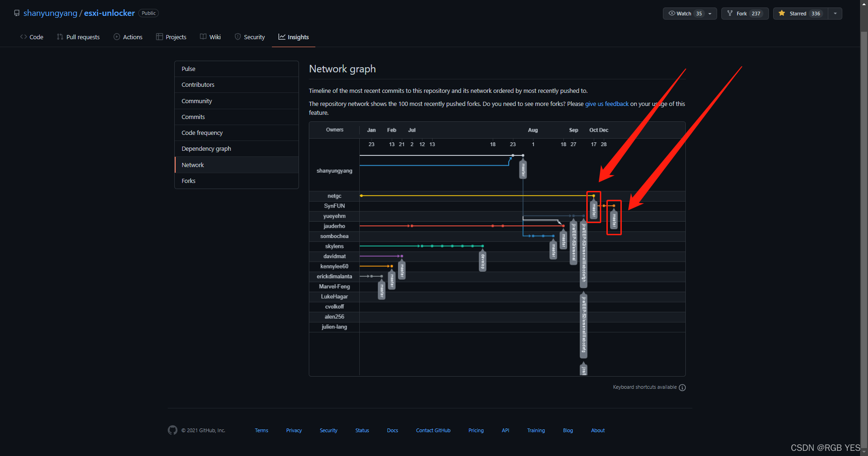Viewport: 868px width, 456px height.
Task: Open the Pricing footer link
Action: [476, 430]
